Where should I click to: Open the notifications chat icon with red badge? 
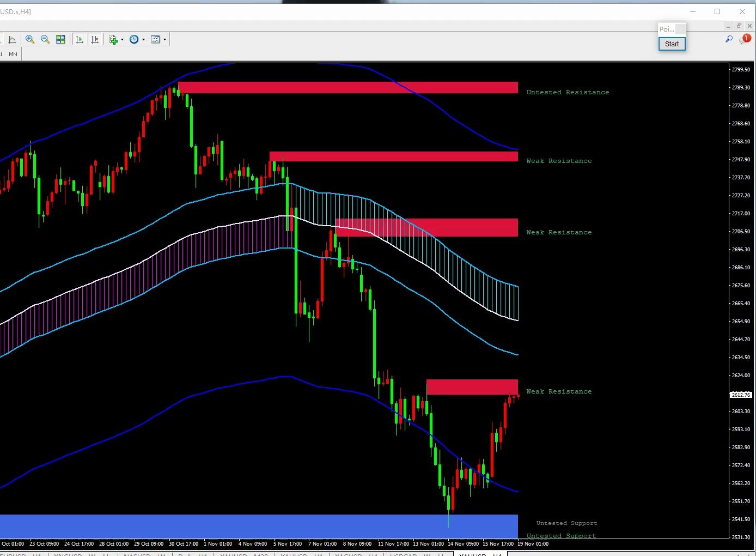click(x=745, y=39)
